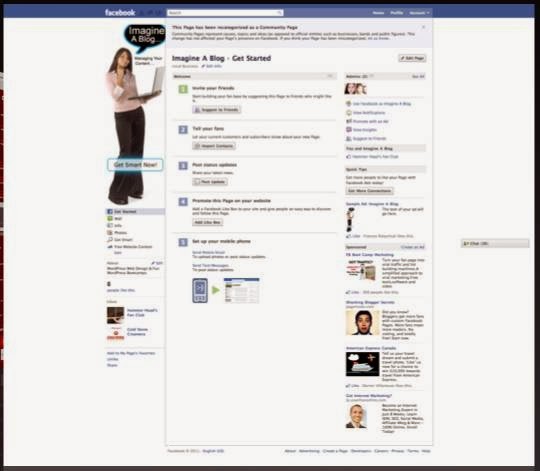Click the American Express Canada ship image

362,364
